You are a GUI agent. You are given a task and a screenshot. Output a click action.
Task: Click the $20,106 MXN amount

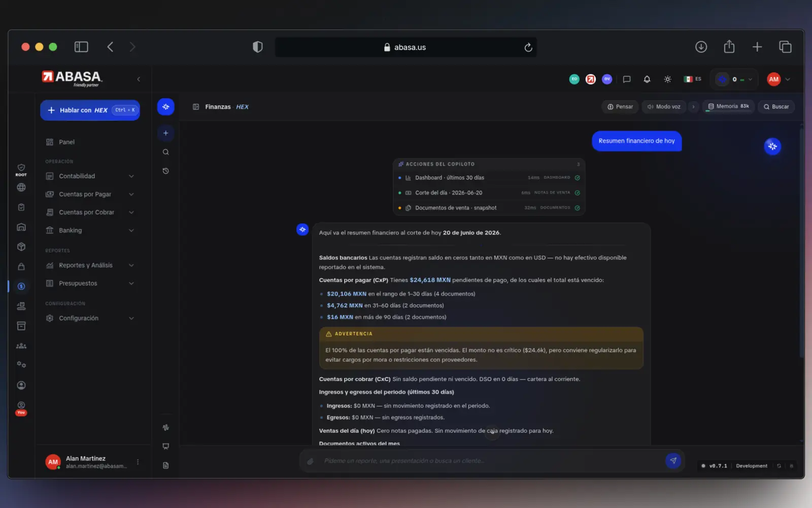pyautogui.click(x=347, y=294)
